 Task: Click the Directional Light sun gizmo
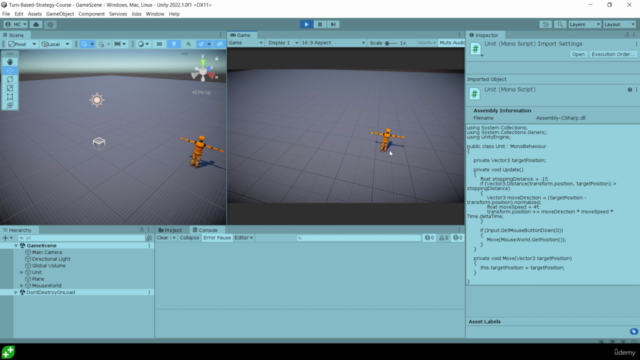(x=97, y=100)
